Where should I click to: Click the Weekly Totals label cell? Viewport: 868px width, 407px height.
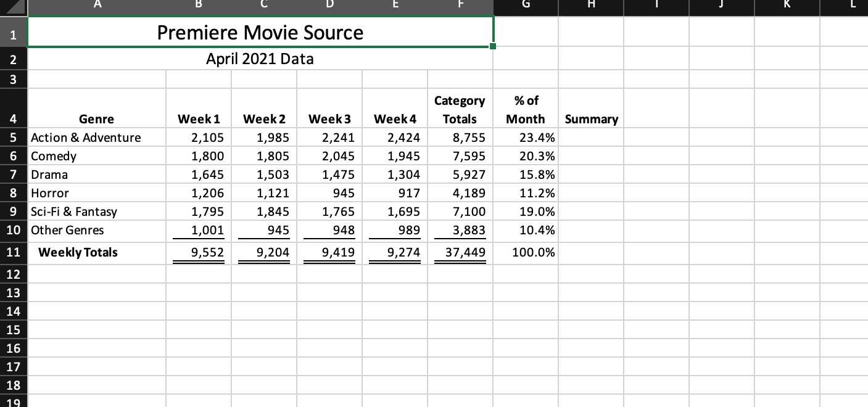97,252
